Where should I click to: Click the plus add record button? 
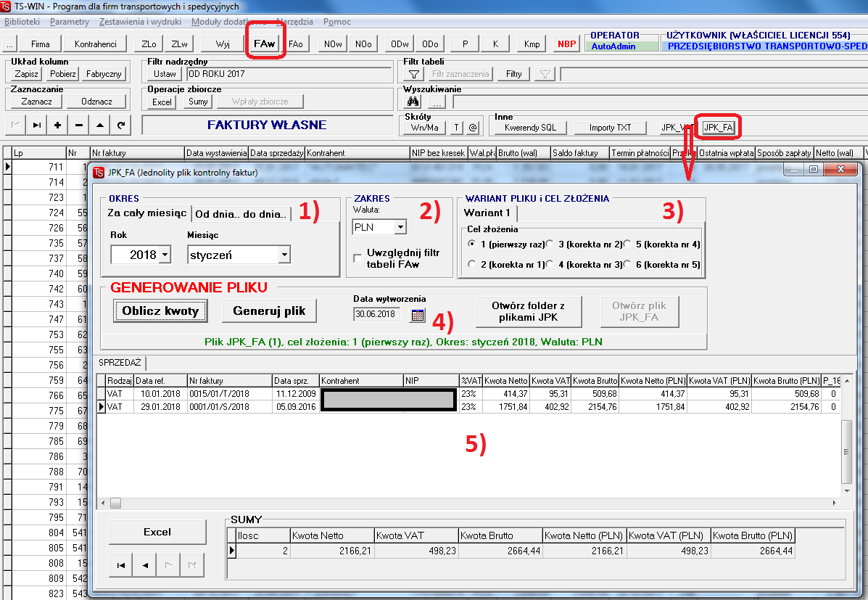pyautogui.click(x=57, y=126)
